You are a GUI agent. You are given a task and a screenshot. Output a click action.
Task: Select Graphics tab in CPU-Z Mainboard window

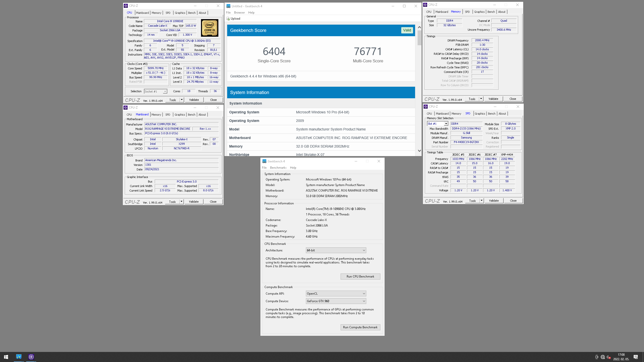(180, 115)
